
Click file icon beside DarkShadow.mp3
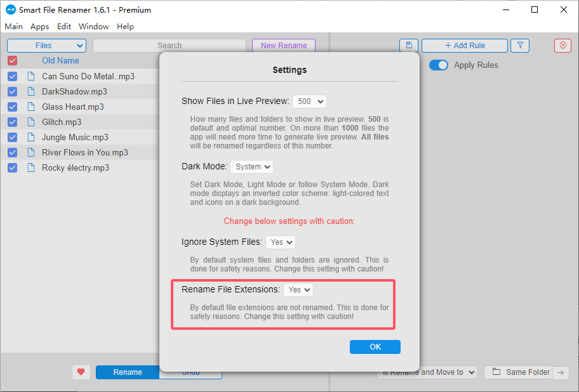(x=31, y=91)
